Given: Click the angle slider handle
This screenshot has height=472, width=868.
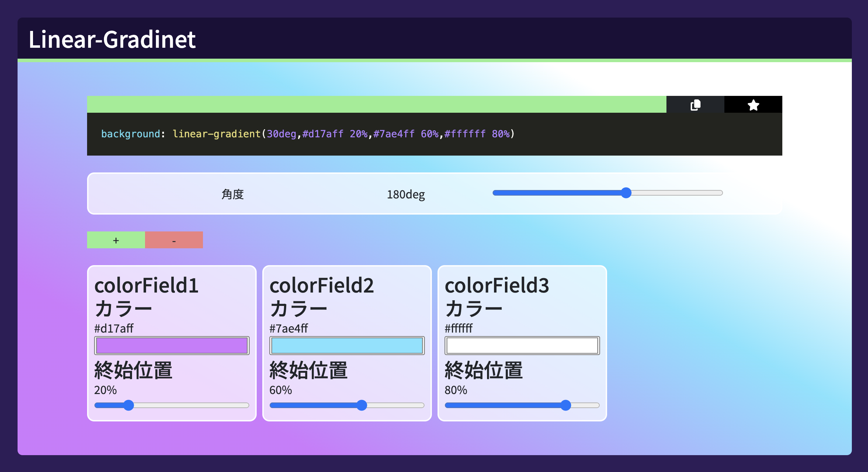Looking at the screenshot, I should (626, 193).
